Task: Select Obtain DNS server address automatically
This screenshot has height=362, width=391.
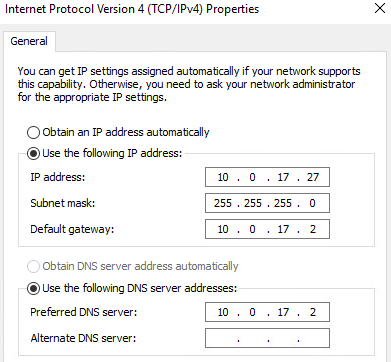Action: pos(33,266)
